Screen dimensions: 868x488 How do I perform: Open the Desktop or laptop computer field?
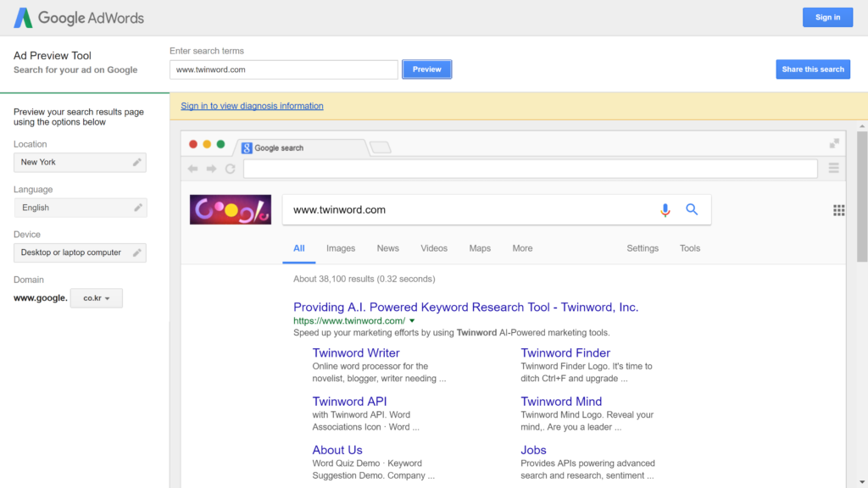[80, 252]
